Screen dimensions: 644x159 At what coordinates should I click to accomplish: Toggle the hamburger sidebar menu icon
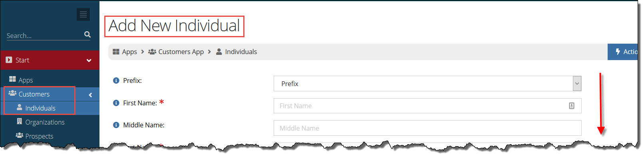click(83, 14)
